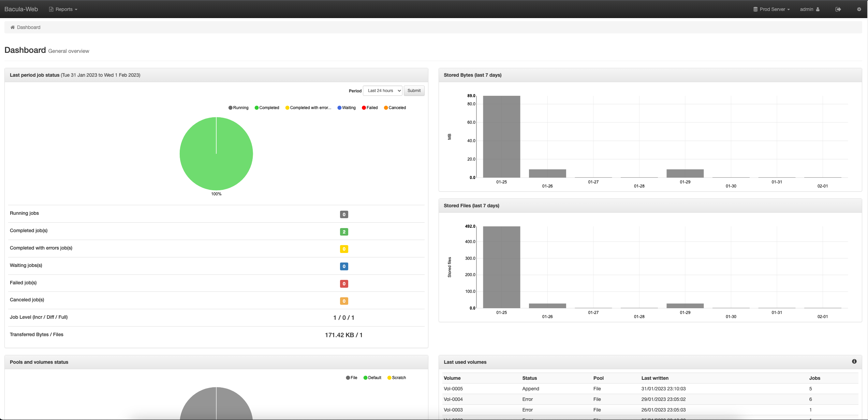Viewport: 868px width, 420px height.
Task: Click the 'Pools and volumes status' heading
Action: pyautogui.click(x=39, y=362)
